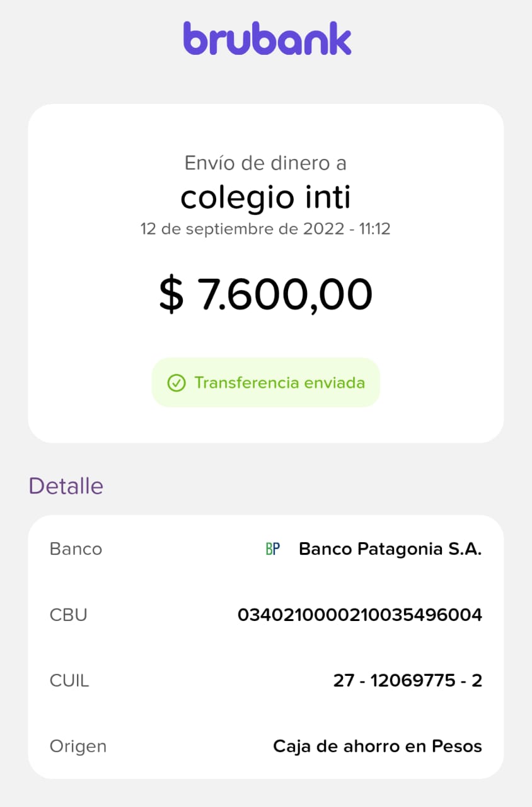Viewport: 532px width, 807px height.
Task: Click the 'Envío de dinero a' caption
Action: pyautogui.click(x=265, y=163)
